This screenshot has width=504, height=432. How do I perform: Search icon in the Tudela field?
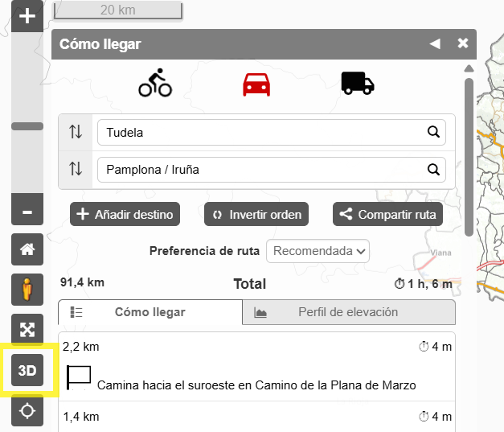pos(433,132)
